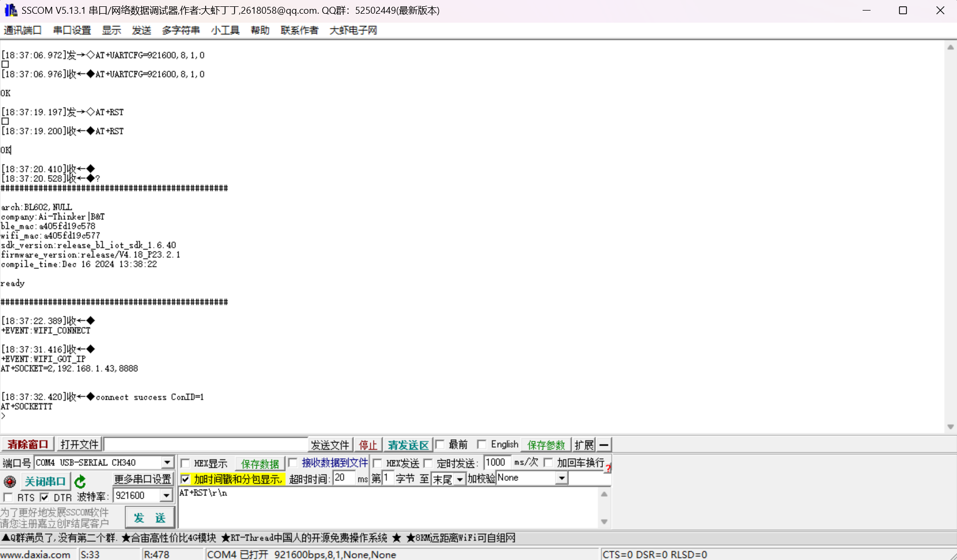
Task: Open the 发送 menu
Action: coord(141,31)
